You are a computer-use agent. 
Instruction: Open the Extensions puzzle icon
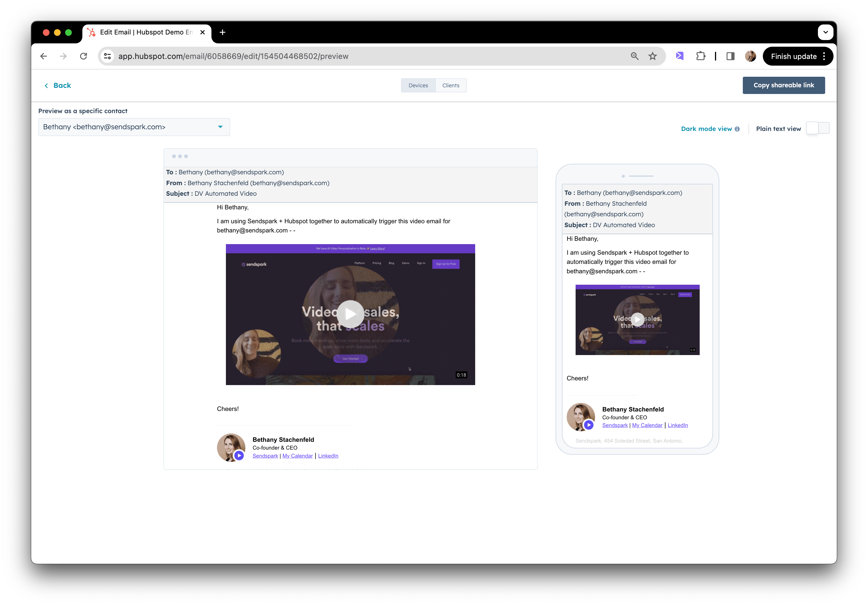701,56
